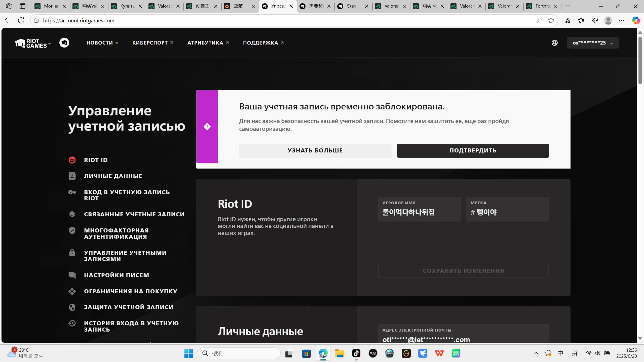Image resolution: width=644 pixels, height=362 pixels.
Task: Open Edge settings three-dots menu
Action: coord(622,20)
